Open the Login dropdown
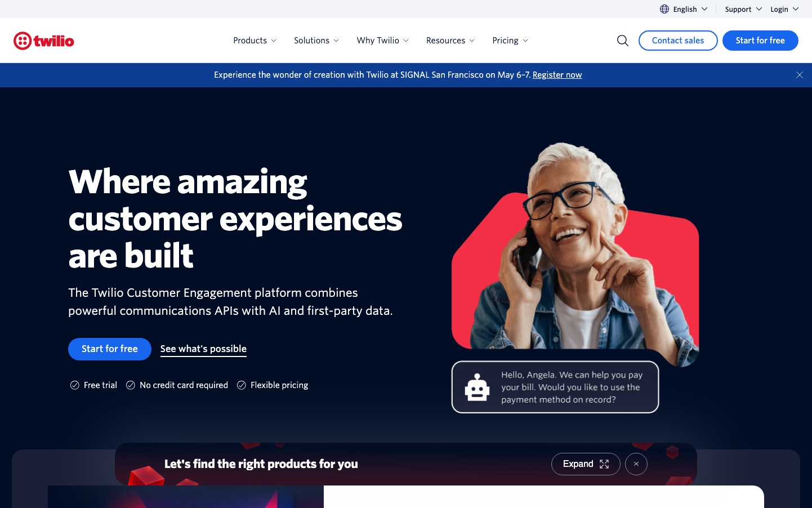The height and width of the screenshot is (508, 812). [x=784, y=9]
